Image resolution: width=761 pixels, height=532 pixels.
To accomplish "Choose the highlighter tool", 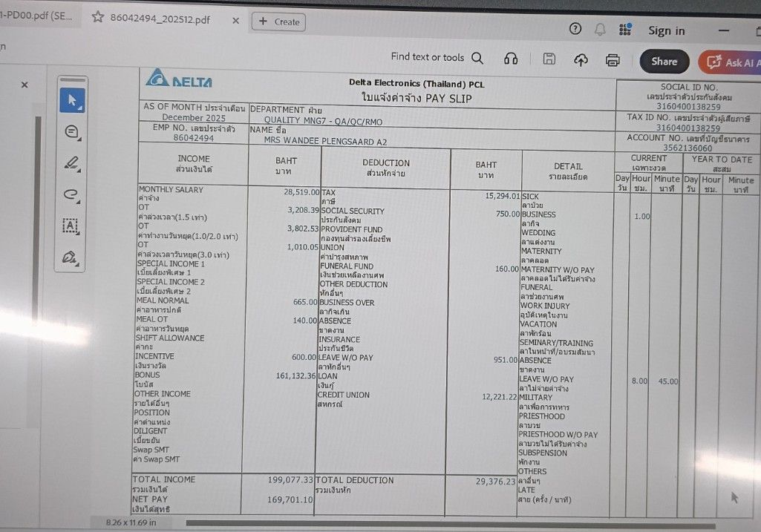I will click(x=72, y=162).
